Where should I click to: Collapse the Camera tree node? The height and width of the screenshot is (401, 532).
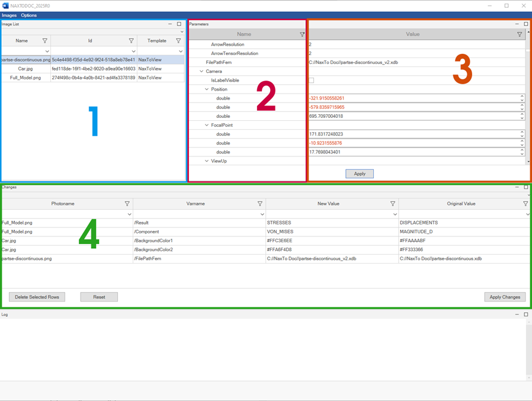coord(201,71)
